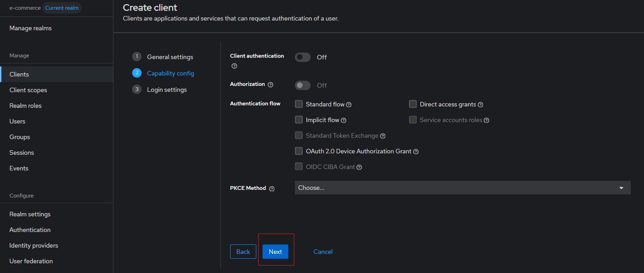Expand the PKCE Method dropdown

(462, 188)
